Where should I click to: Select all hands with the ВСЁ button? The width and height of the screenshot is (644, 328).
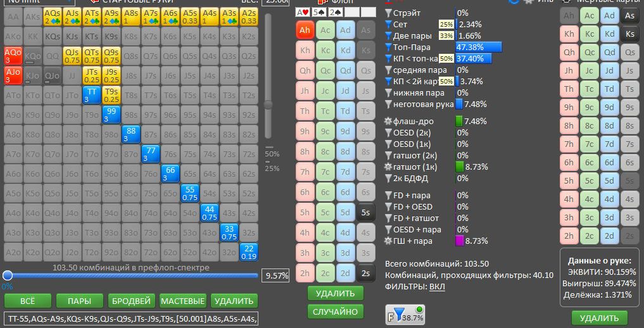(x=28, y=301)
